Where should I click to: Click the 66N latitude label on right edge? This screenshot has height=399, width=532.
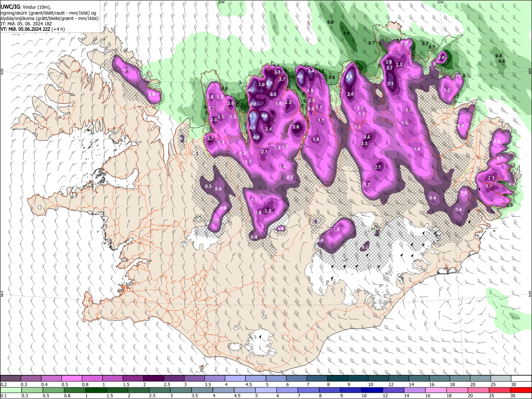(530, 71)
